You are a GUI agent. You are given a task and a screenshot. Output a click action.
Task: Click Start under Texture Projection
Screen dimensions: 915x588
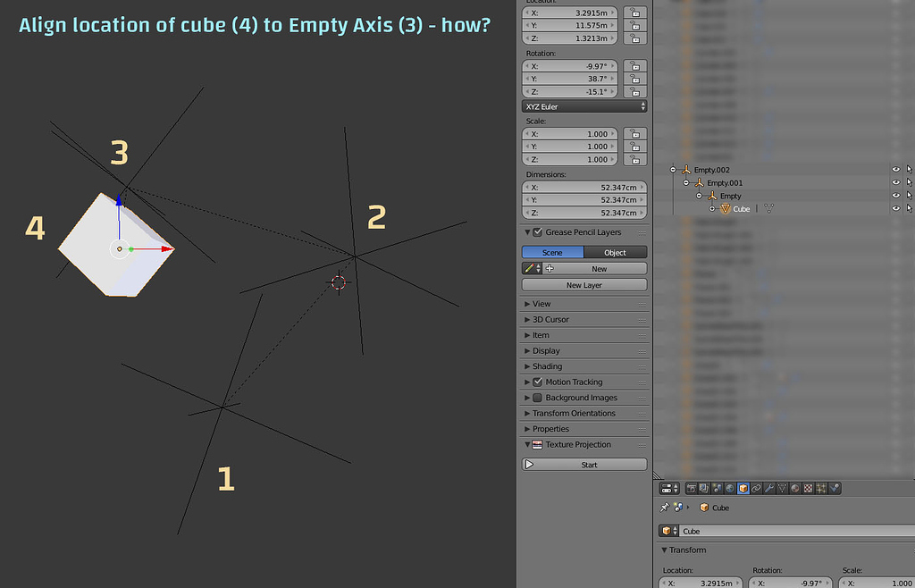click(584, 465)
